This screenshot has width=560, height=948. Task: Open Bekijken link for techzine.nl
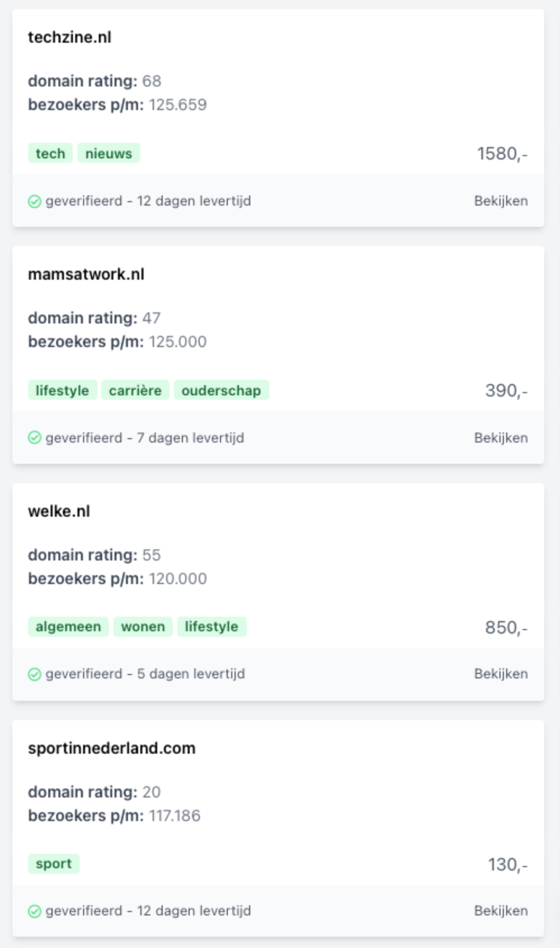[x=501, y=201]
